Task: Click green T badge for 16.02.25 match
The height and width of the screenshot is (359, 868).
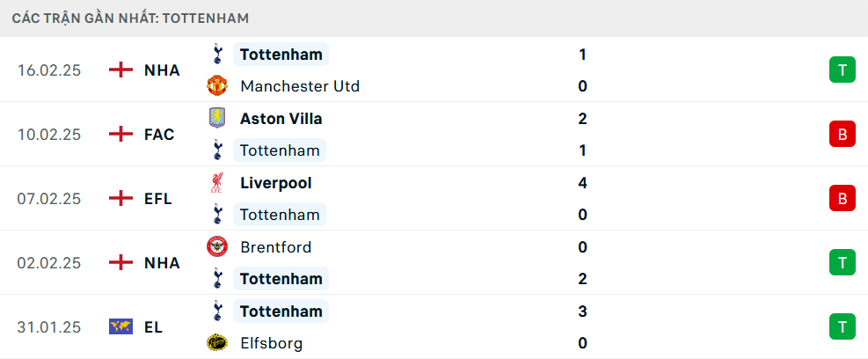Action: 842,70
